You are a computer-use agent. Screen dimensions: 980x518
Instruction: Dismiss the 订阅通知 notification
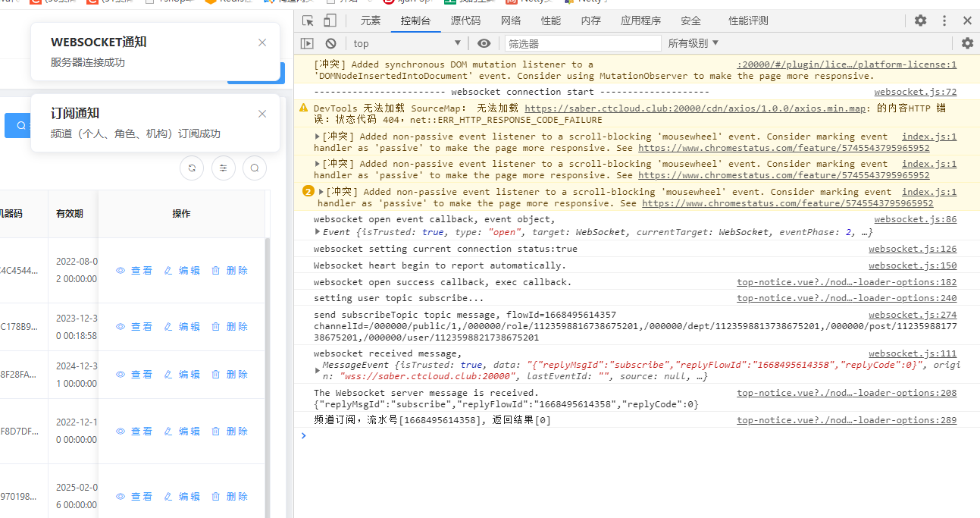click(x=262, y=114)
